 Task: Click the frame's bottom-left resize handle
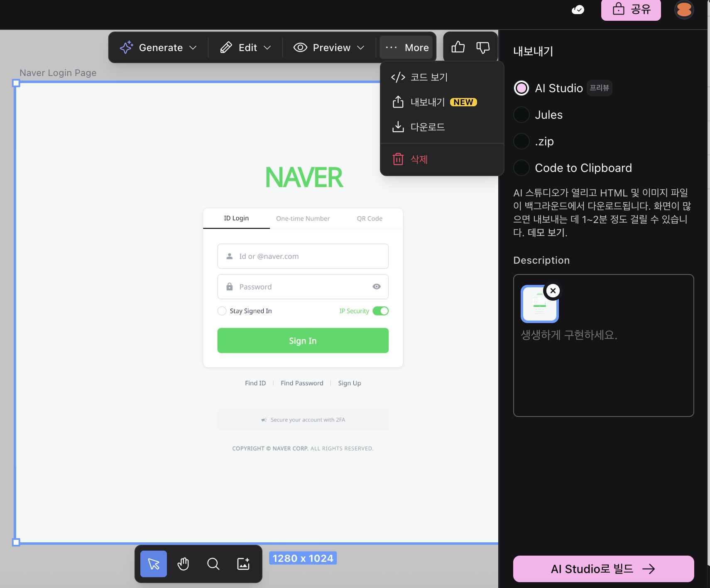(x=16, y=542)
